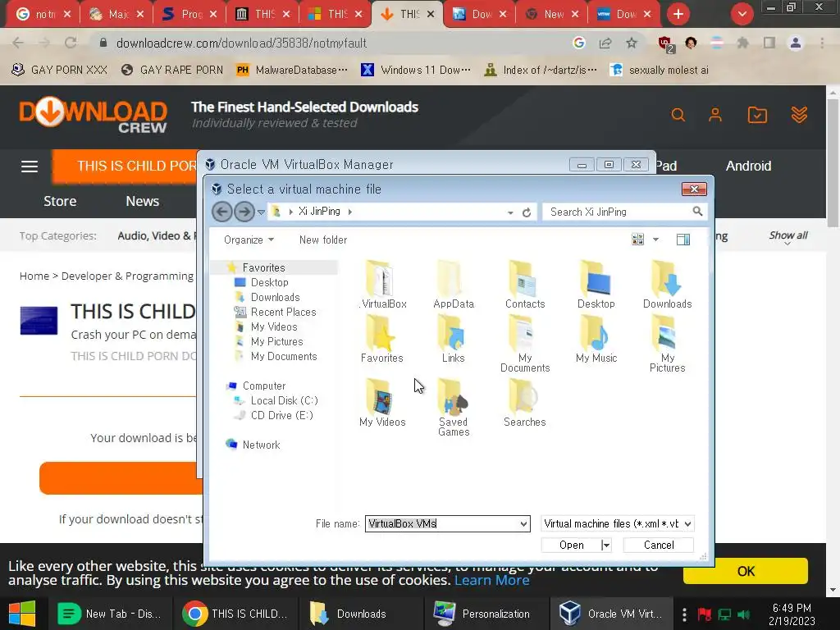Open the Windows Start button
This screenshot has height=630, width=840.
coord(22,614)
